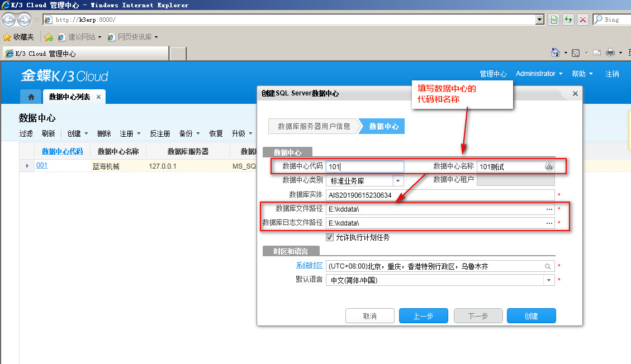Go forward with the browser Forward arrow

(x=24, y=20)
